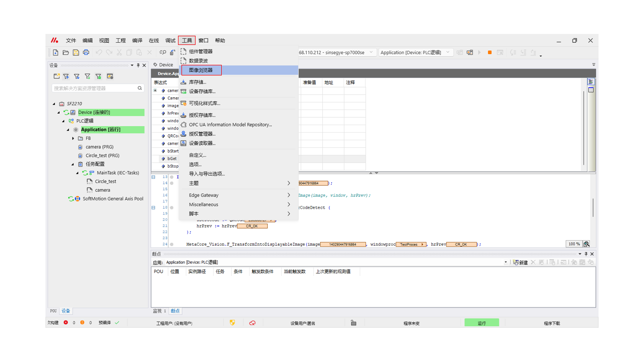The width and height of the screenshot is (644, 362).
Task: Open the Application [Device: PLC逻辑] dropdown
Action: (447, 52)
